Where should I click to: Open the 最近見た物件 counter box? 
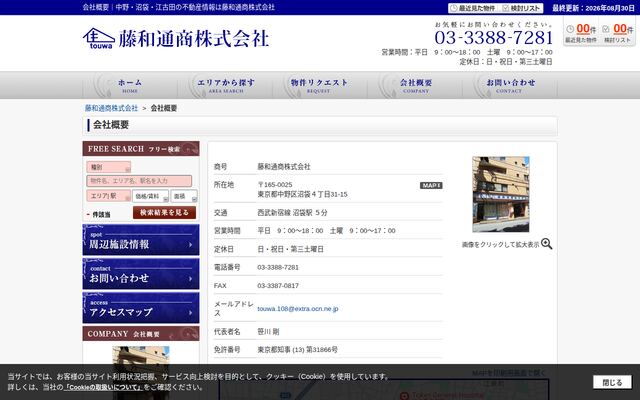point(581,33)
